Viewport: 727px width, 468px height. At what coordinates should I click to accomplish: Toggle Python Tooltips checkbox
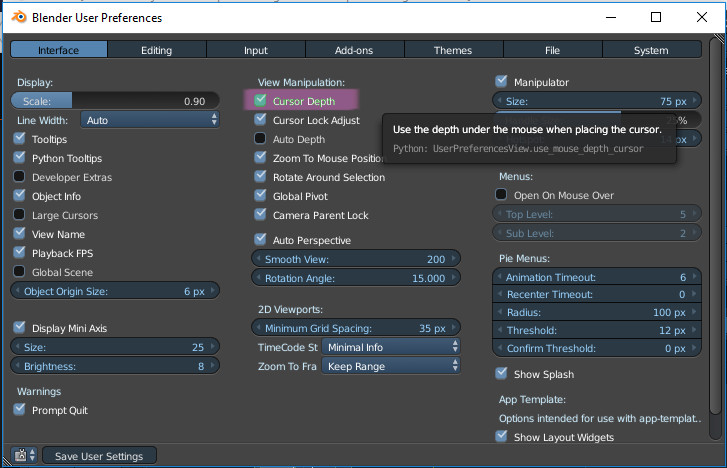[19, 158]
